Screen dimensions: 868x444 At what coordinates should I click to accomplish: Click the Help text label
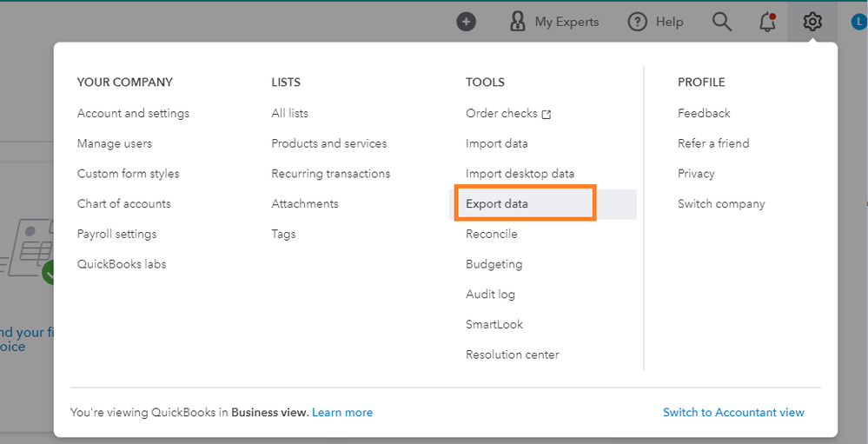(670, 22)
